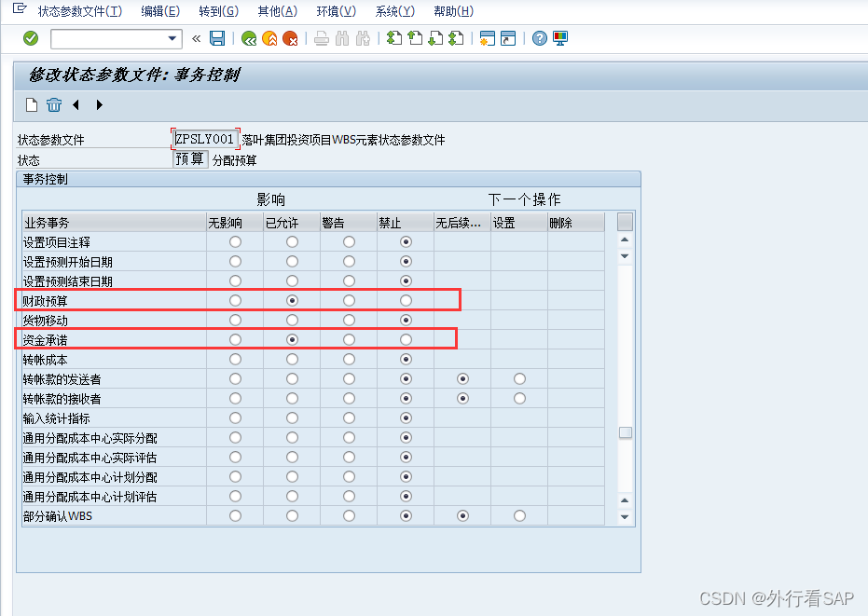Open the 环境(V) menu
The width and height of the screenshot is (868, 616).
(336, 11)
